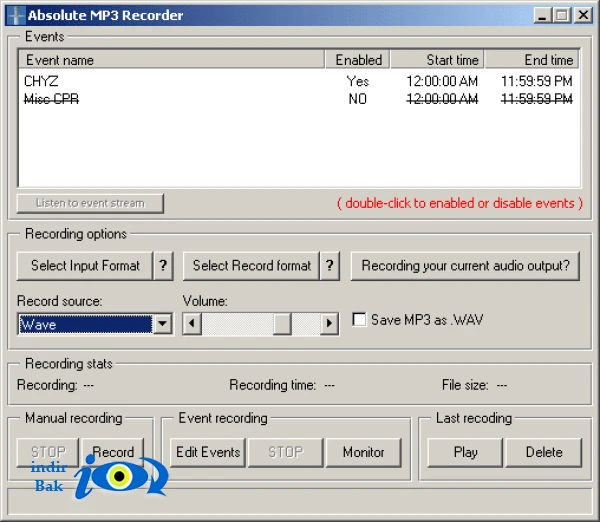The width and height of the screenshot is (600, 522).
Task: Click the Yes value for CHYZ
Action: click(358, 81)
